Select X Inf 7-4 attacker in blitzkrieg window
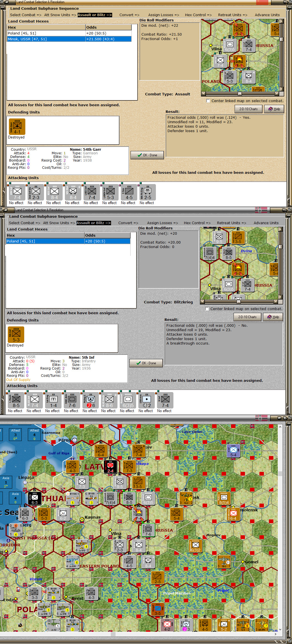 tap(165, 400)
